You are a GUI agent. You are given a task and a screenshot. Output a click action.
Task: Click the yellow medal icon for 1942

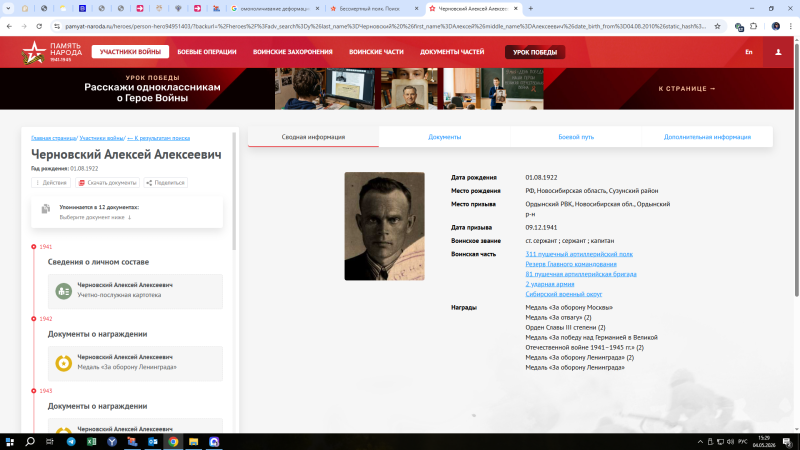coord(64,363)
